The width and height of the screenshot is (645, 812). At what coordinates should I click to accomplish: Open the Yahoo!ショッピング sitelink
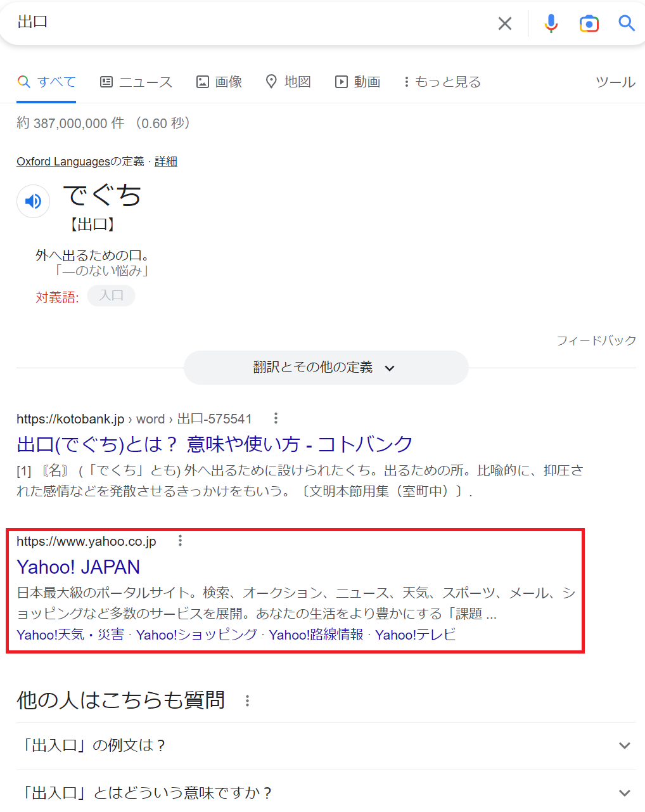coord(197,635)
